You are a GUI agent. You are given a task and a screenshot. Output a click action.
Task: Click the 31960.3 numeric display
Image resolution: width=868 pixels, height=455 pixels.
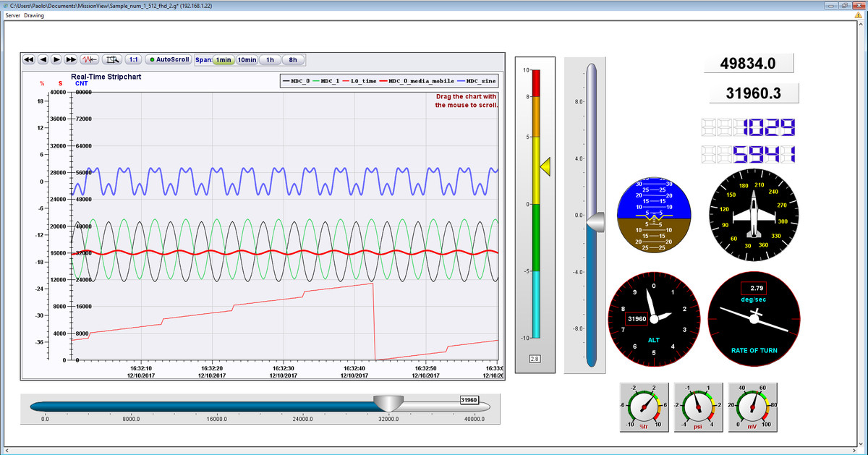pos(754,93)
